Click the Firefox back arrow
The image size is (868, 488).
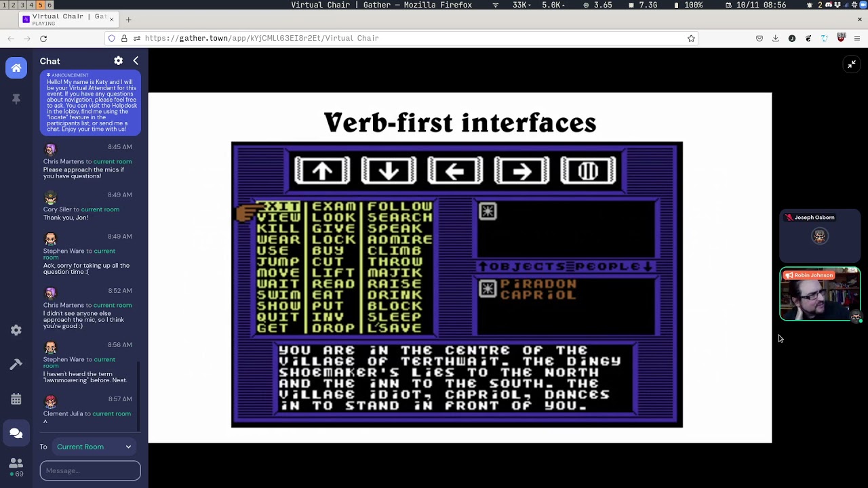pyautogui.click(x=11, y=39)
